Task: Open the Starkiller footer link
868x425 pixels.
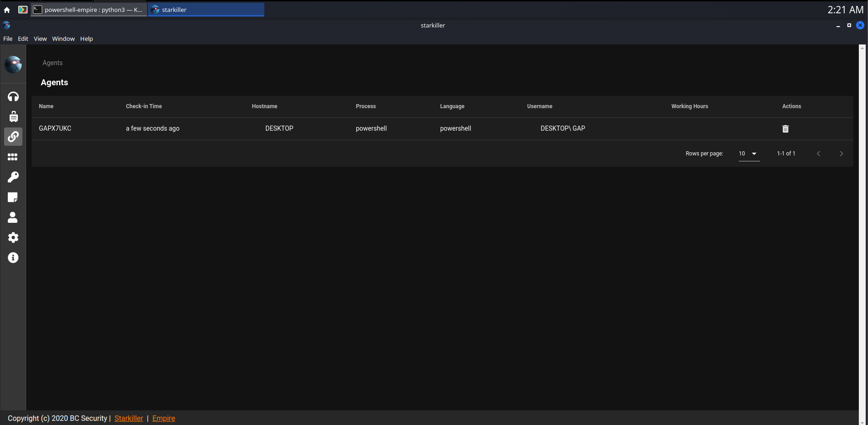Action: coord(129,418)
